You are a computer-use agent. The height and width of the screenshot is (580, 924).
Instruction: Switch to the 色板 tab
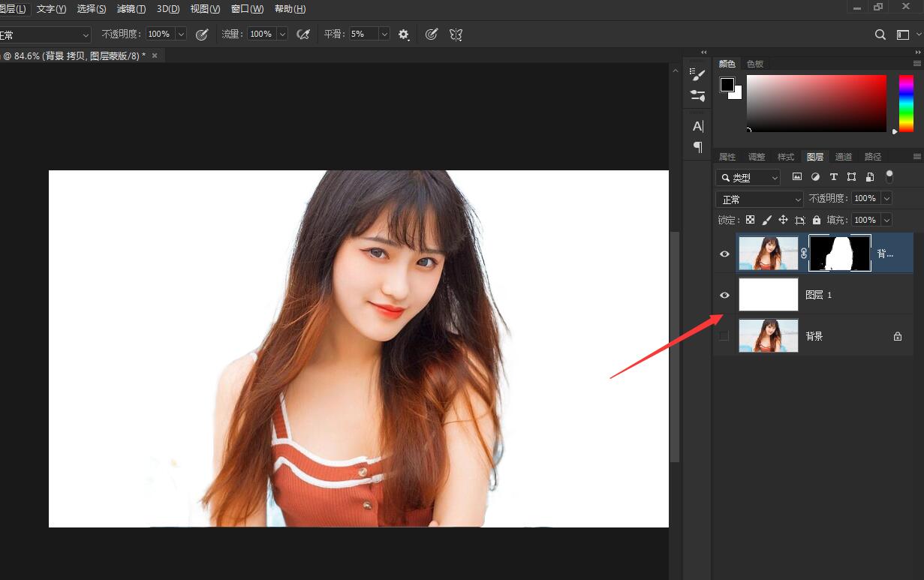coord(755,64)
